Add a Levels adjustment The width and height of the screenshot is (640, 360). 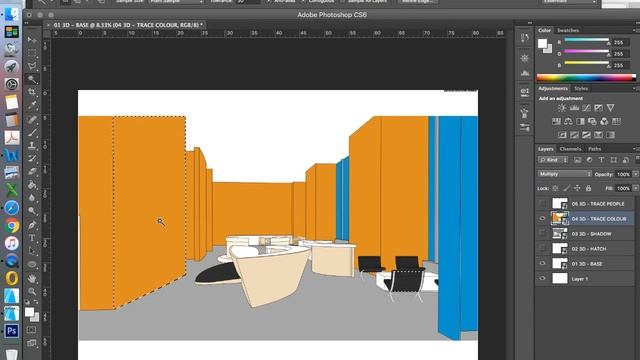click(x=574, y=108)
